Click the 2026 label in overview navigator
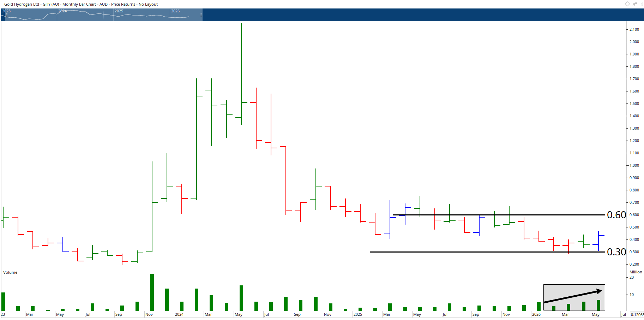The width and height of the screenshot is (644, 320). click(x=175, y=11)
